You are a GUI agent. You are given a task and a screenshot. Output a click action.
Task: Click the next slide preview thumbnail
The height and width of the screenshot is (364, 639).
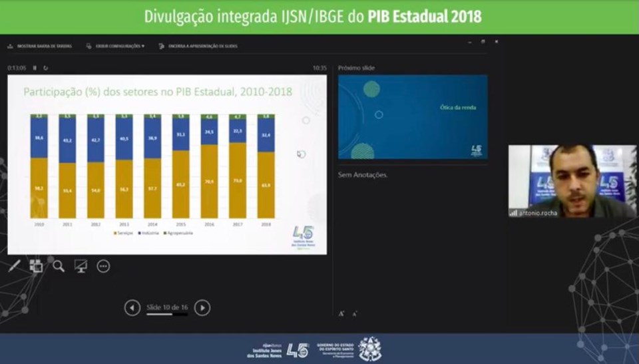point(412,117)
